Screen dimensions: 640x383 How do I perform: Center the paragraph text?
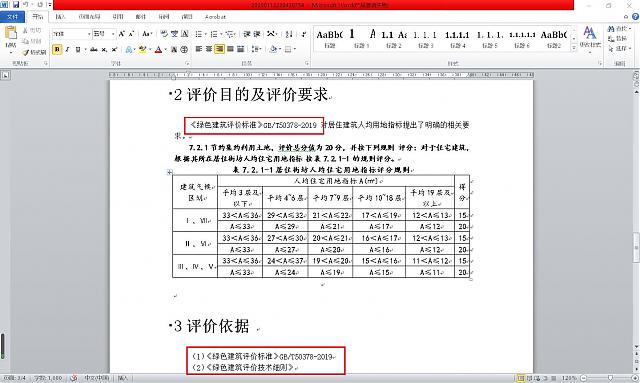[209, 49]
